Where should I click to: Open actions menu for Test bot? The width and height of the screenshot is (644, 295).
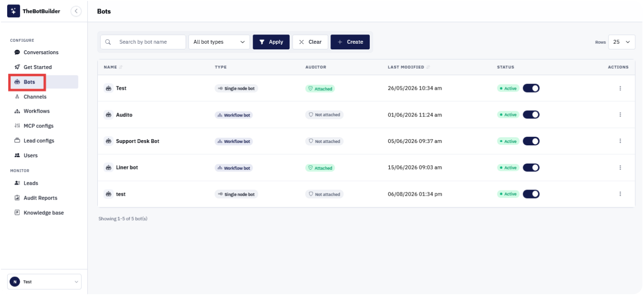620,88
